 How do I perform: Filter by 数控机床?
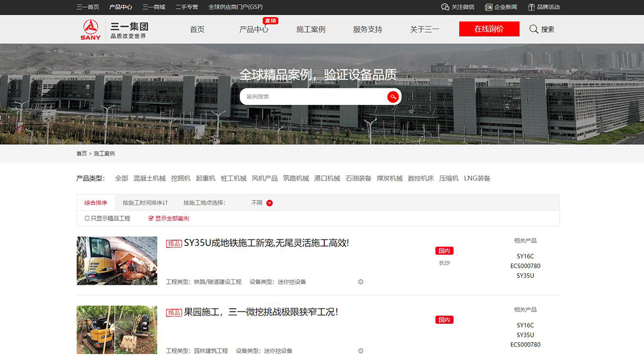coord(420,178)
